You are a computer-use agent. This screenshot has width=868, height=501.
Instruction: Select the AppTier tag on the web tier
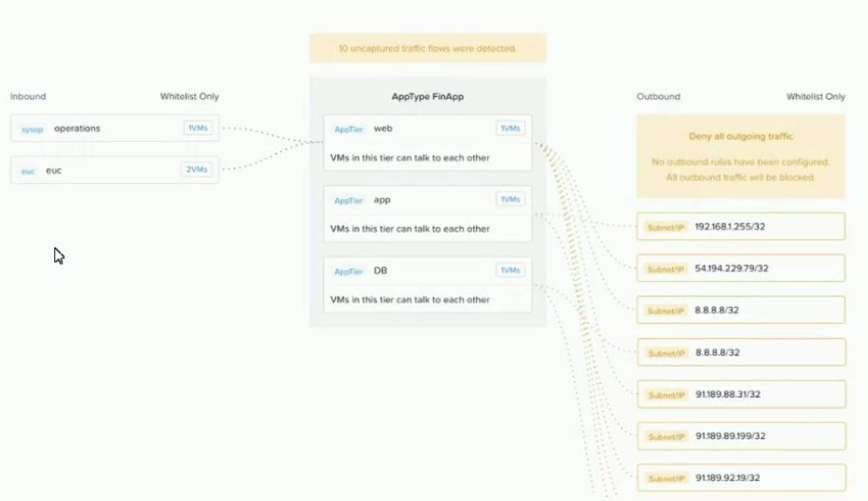coord(349,129)
